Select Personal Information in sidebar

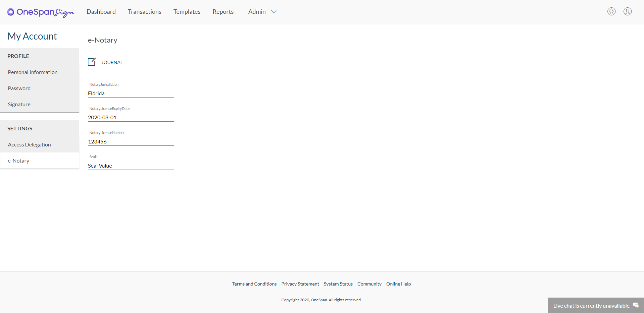(x=40, y=72)
